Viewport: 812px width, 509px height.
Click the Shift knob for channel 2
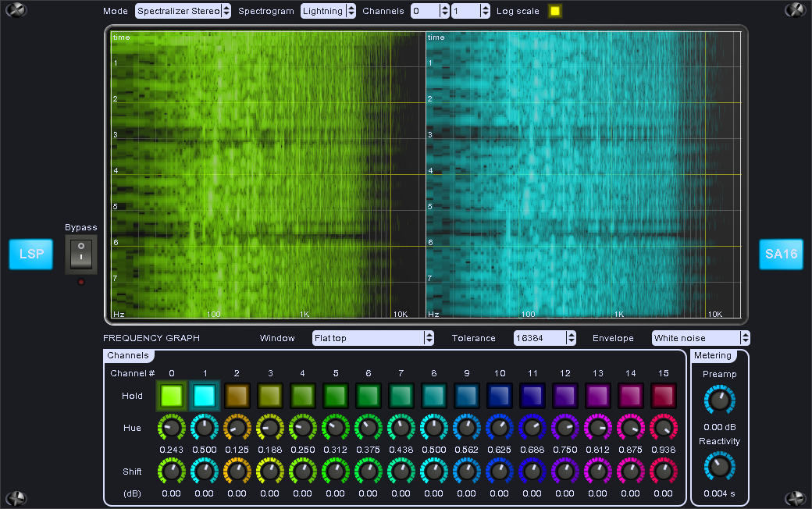coord(237,471)
